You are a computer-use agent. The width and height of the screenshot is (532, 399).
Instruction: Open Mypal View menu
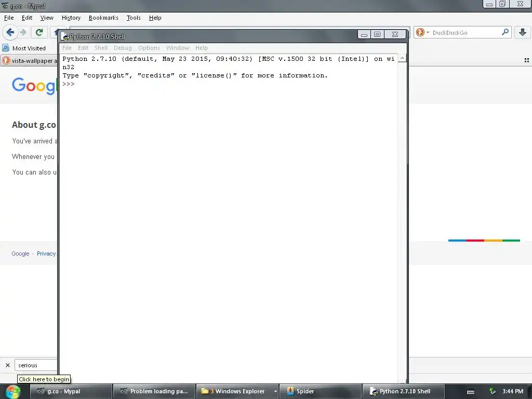pyautogui.click(x=47, y=18)
